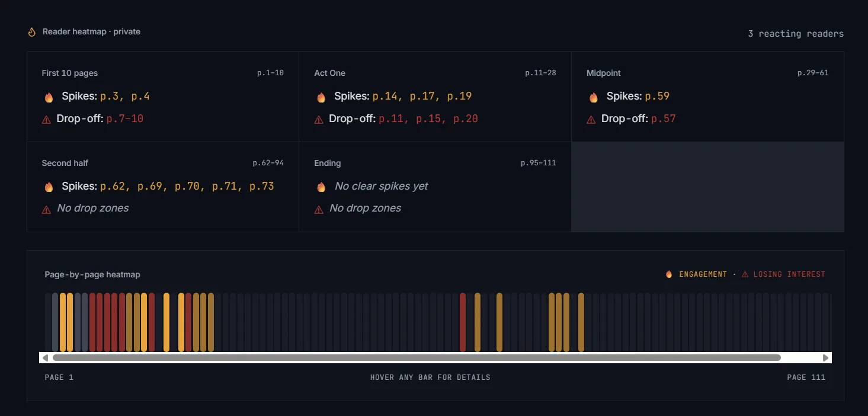Click the warning icon in Losing Interest legend
This screenshot has width=868, height=416.
click(x=745, y=274)
